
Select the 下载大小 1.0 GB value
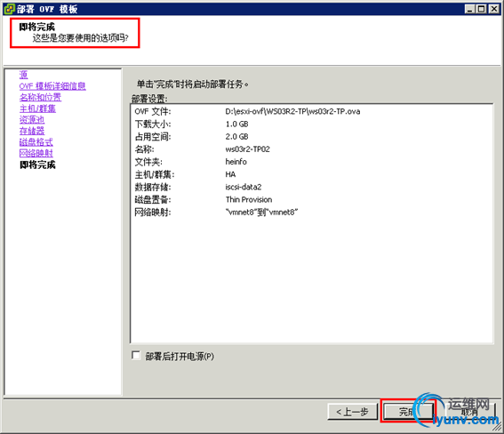click(x=237, y=125)
